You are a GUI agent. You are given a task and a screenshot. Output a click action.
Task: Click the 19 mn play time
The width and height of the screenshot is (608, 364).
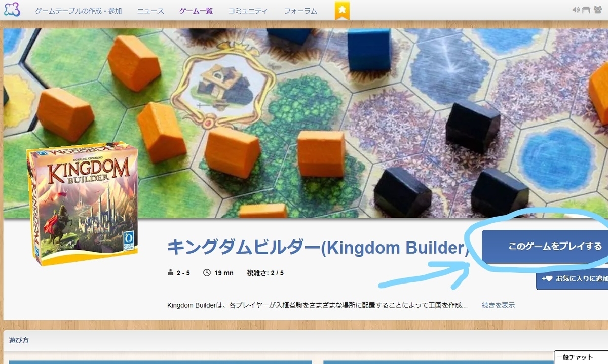[218, 273]
